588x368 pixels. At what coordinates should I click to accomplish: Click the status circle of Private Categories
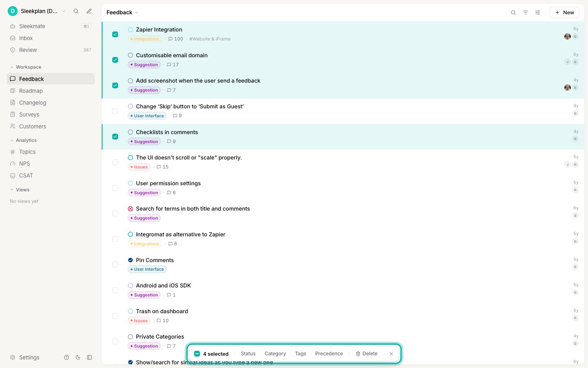[131, 337]
